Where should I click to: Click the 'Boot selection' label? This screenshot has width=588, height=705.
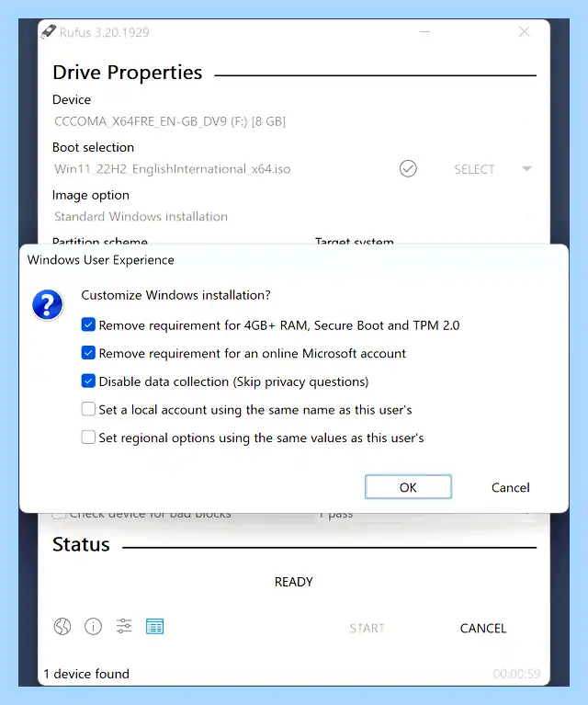(93, 147)
